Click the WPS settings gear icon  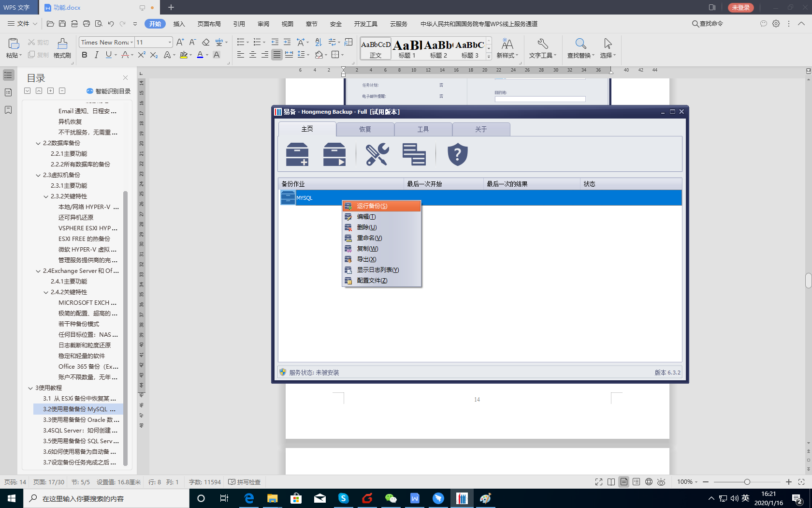pyautogui.click(x=776, y=24)
